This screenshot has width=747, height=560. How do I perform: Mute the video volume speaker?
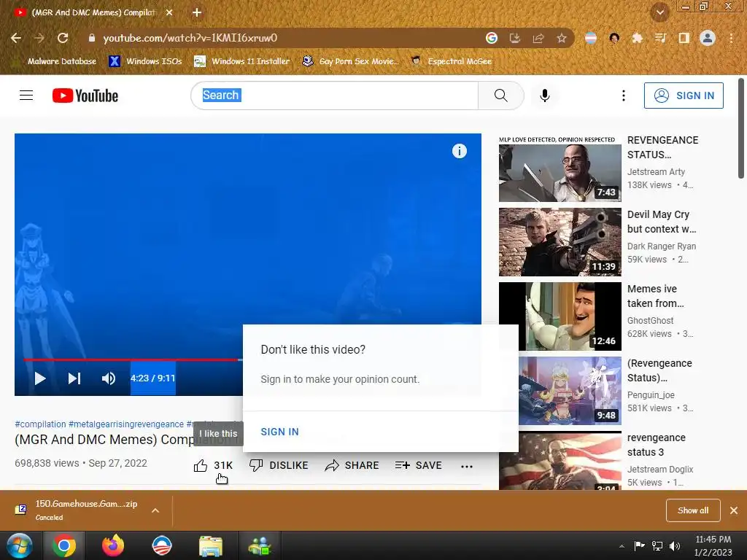click(109, 378)
